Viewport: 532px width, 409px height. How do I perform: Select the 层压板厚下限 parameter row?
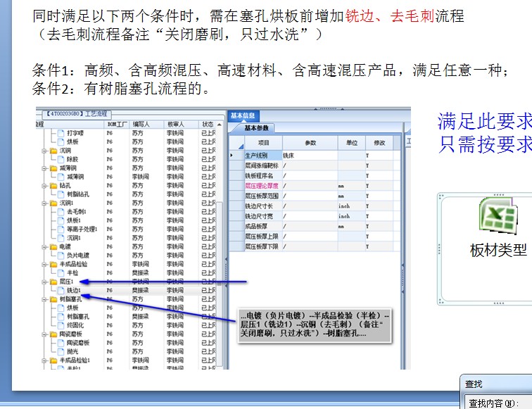[x=315, y=246]
